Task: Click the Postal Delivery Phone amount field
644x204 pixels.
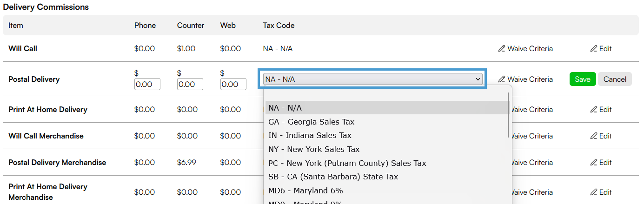Action: coord(147,84)
